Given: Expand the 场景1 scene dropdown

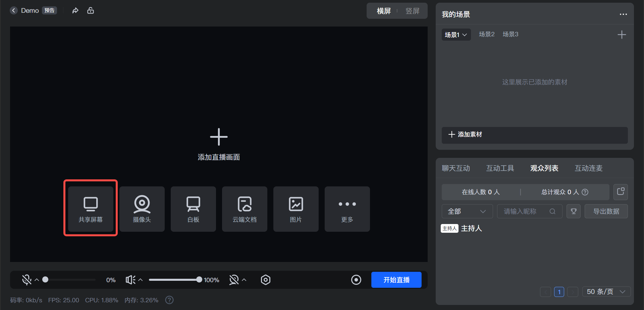Looking at the screenshot, I should pyautogui.click(x=456, y=35).
